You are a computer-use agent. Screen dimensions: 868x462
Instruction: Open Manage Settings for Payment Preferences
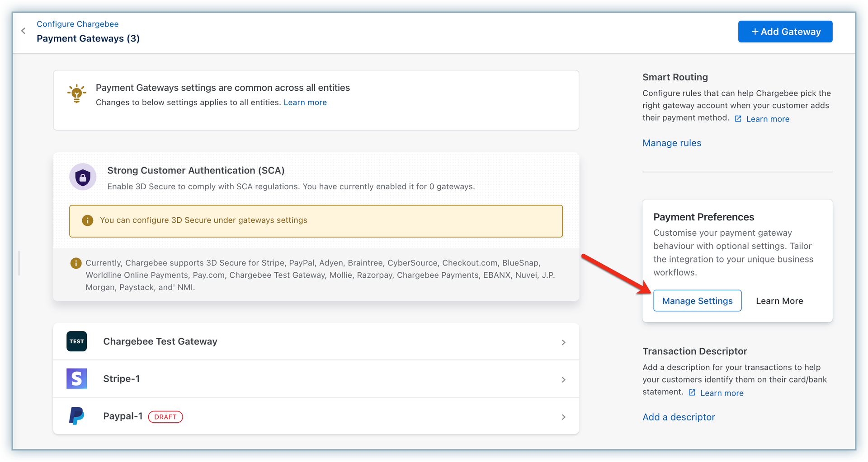(697, 301)
